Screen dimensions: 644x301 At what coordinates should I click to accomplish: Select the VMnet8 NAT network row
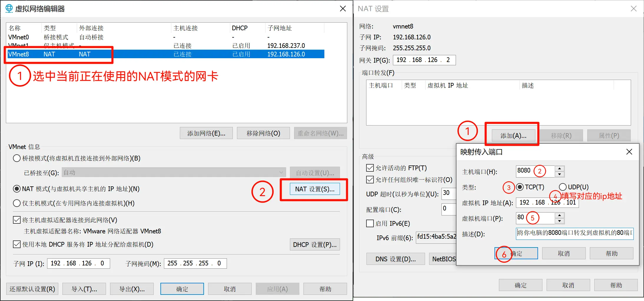tap(166, 54)
